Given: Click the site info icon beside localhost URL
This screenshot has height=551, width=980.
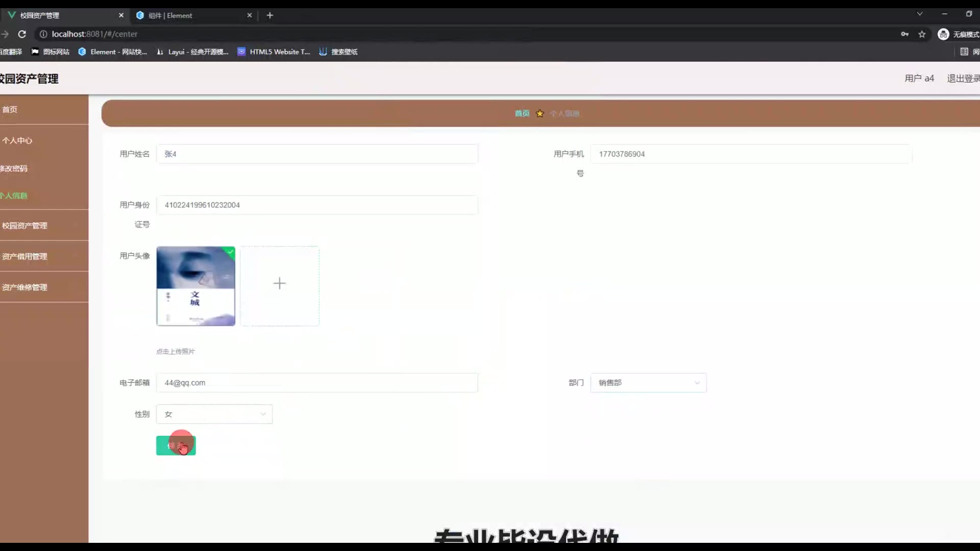Looking at the screenshot, I should click(x=43, y=34).
